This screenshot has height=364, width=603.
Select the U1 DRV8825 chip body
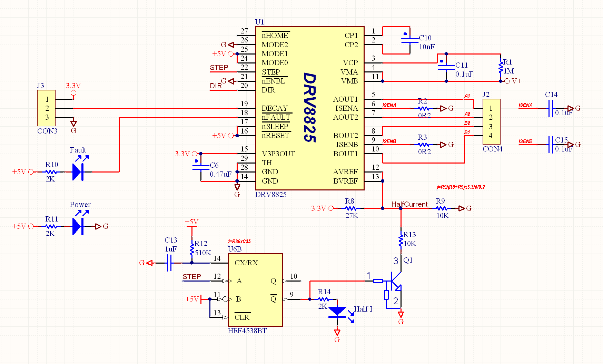[310, 108]
